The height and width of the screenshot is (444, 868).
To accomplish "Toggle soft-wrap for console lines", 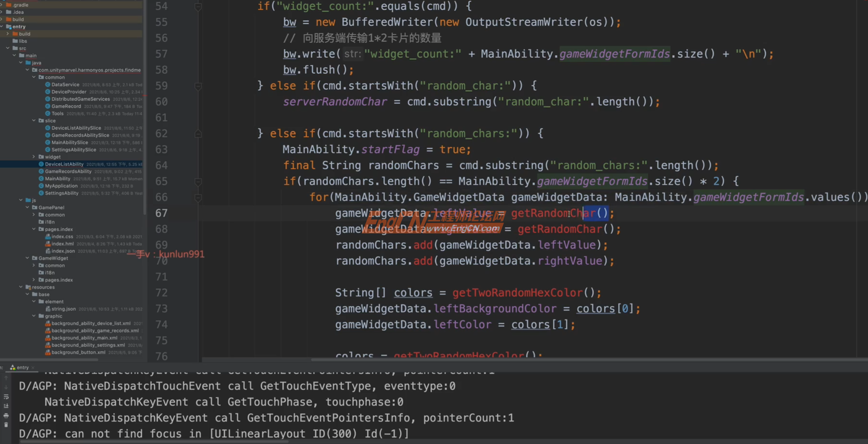I will point(6,396).
